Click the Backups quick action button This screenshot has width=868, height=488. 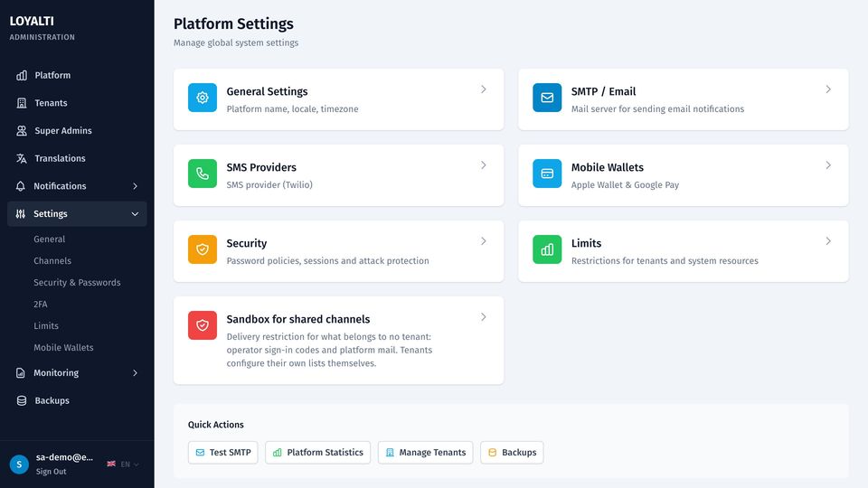click(512, 453)
